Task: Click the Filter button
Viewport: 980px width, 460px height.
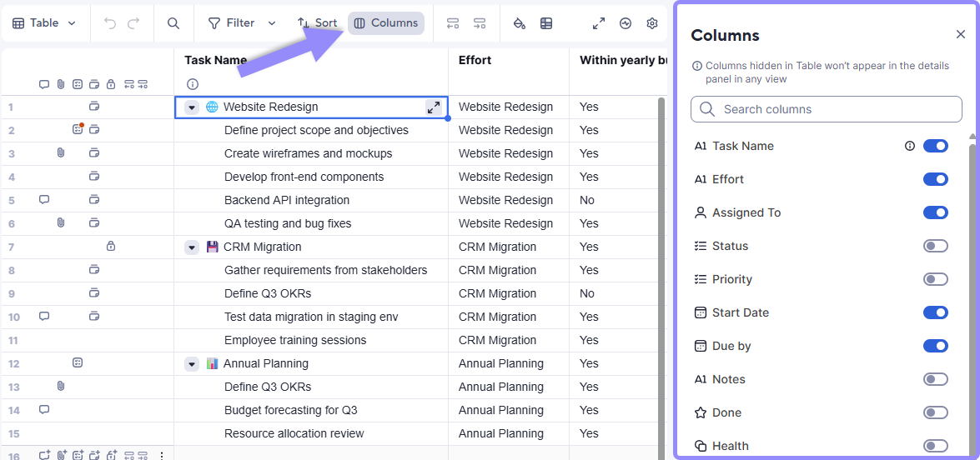Action: [x=232, y=23]
